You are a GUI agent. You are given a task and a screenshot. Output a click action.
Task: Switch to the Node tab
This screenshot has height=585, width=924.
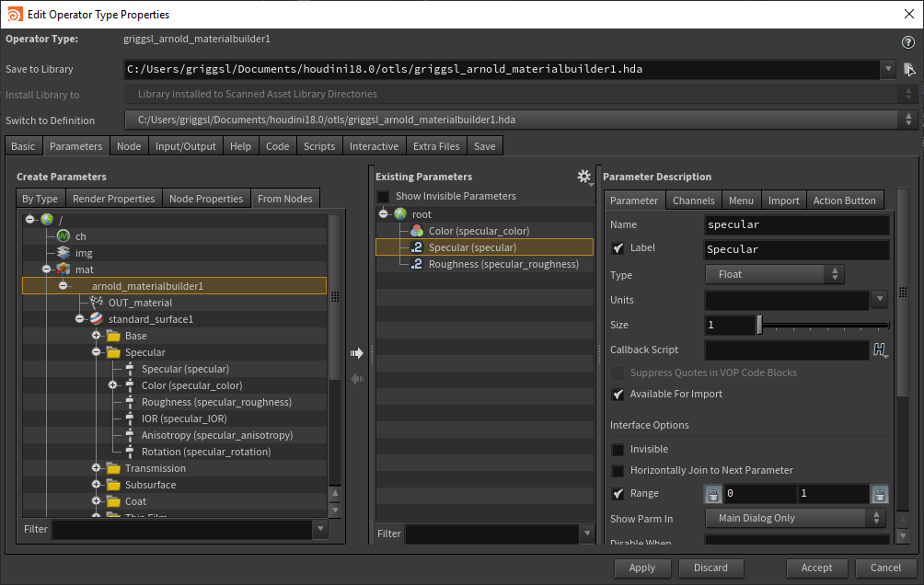coord(129,146)
